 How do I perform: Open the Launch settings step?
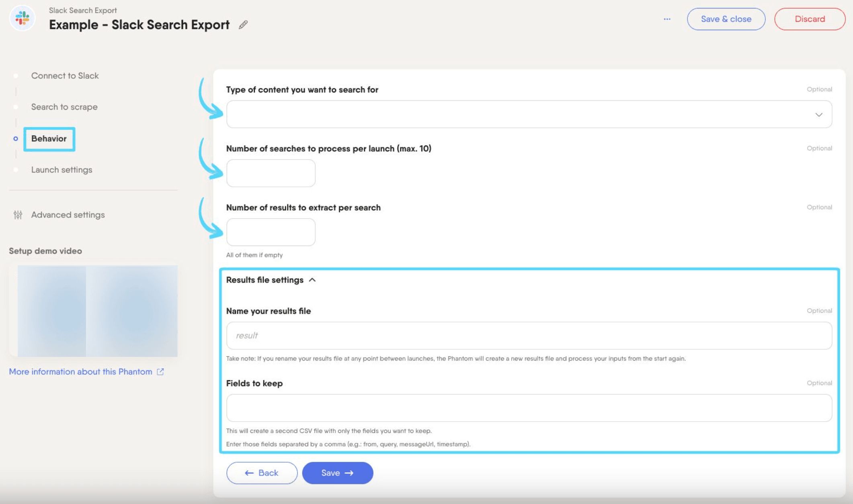click(x=62, y=170)
